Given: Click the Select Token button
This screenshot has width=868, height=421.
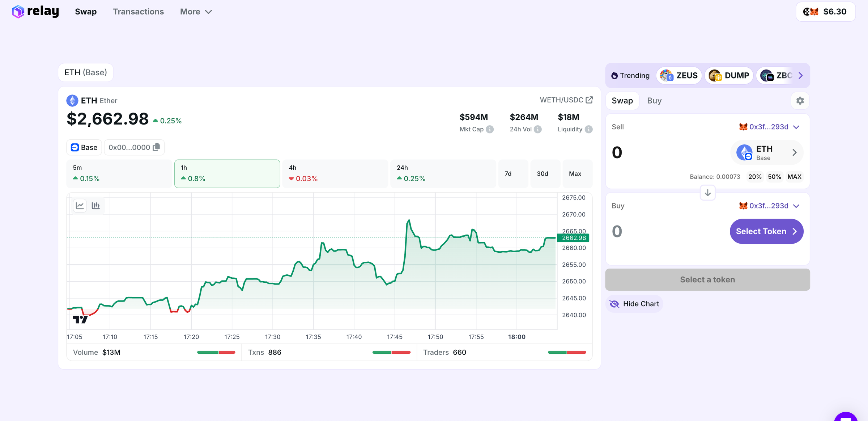Looking at the screenshot, I should 767,231.
